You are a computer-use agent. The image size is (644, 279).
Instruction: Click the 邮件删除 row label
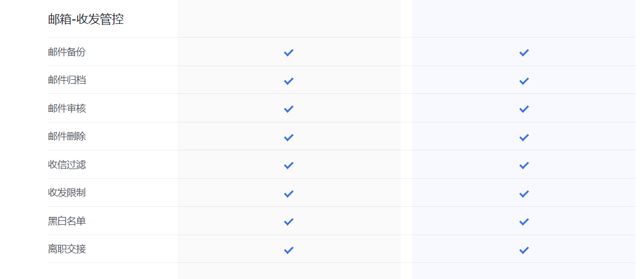[67, 137]
